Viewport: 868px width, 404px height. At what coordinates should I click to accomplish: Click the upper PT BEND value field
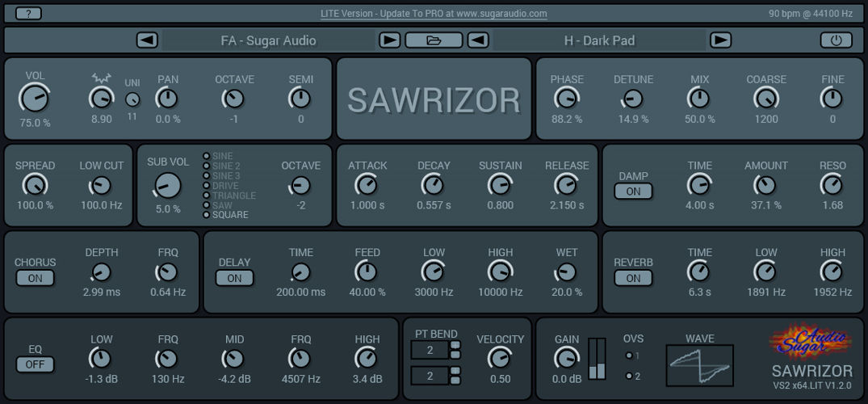point(430,350)
